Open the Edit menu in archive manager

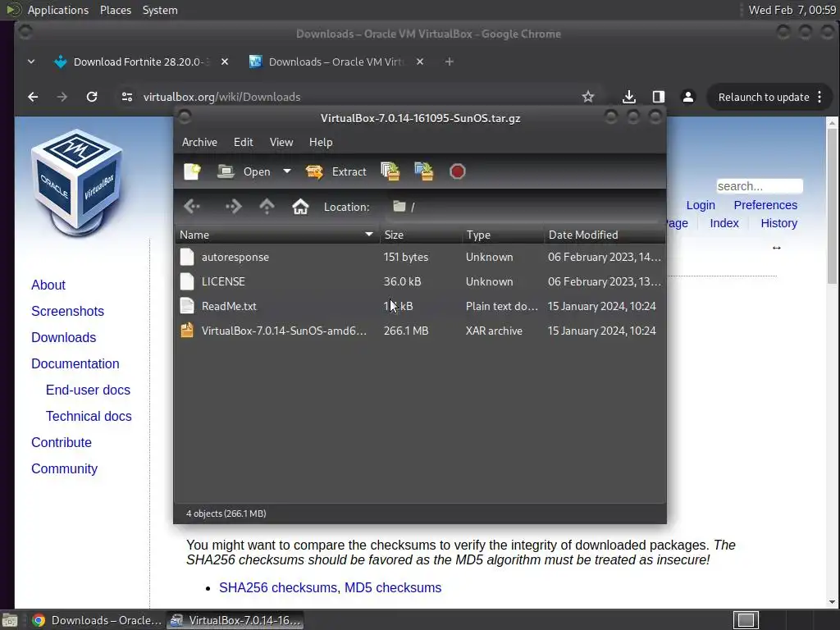[x=243, y=142]
